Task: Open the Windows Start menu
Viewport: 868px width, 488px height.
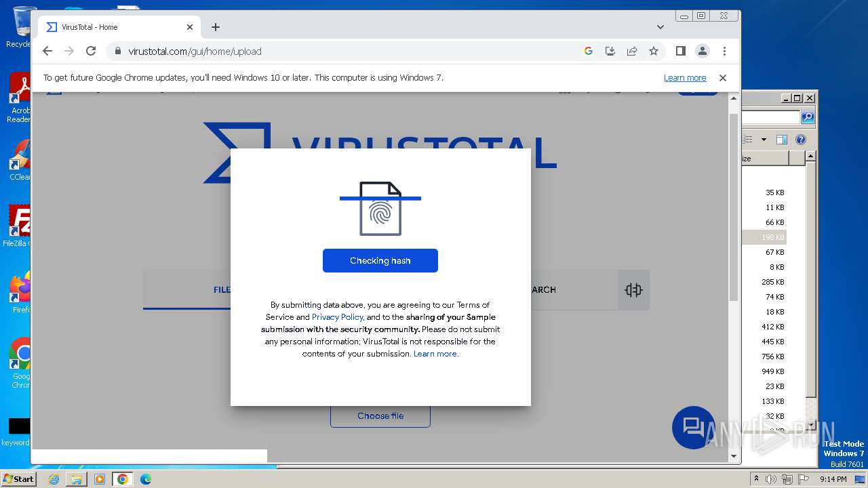Action: pos(18,479)
